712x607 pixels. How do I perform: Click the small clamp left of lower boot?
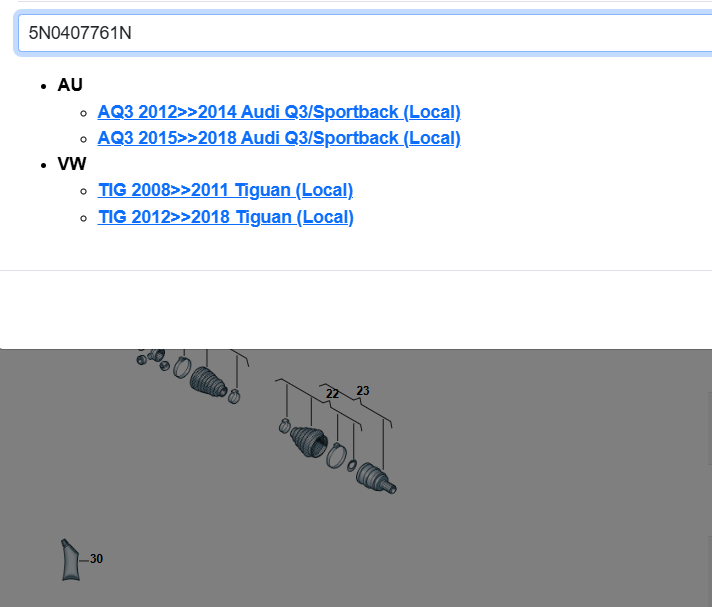285,428
